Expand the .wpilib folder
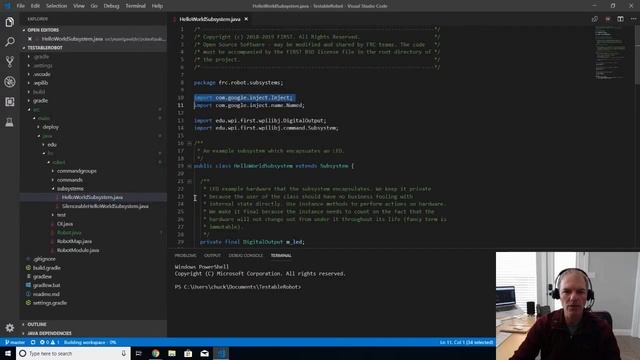 point(41,83)
